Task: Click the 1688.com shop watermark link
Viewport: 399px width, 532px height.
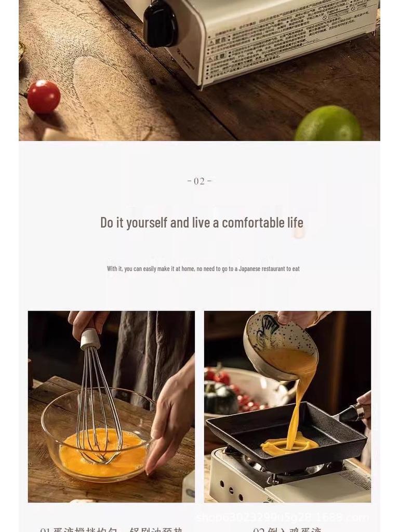Action: coord(283,517)
